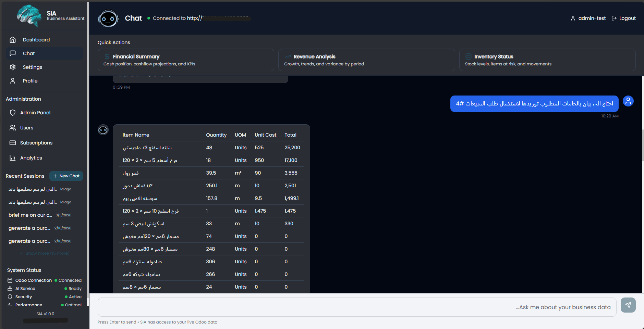The width and height of the screenshot is (644, 329).
Task: Open first Arabic session from 1d ago
Action: [40, 189]
